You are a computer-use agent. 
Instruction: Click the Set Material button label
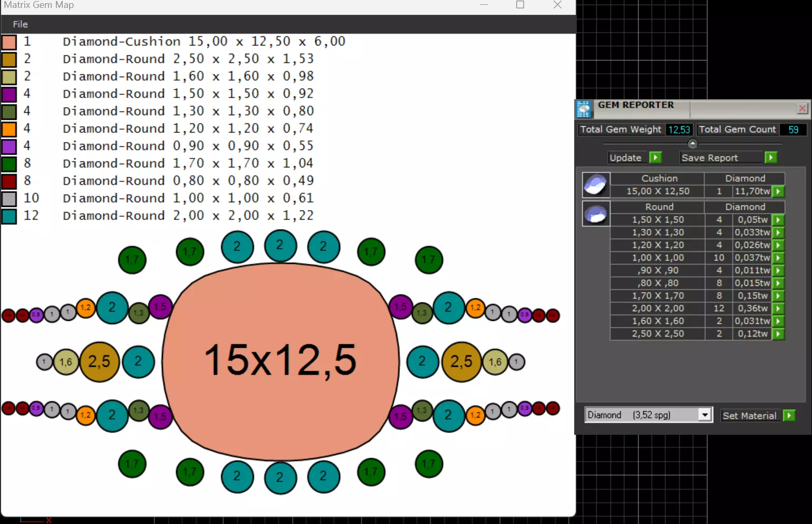[x=750, y=416]
